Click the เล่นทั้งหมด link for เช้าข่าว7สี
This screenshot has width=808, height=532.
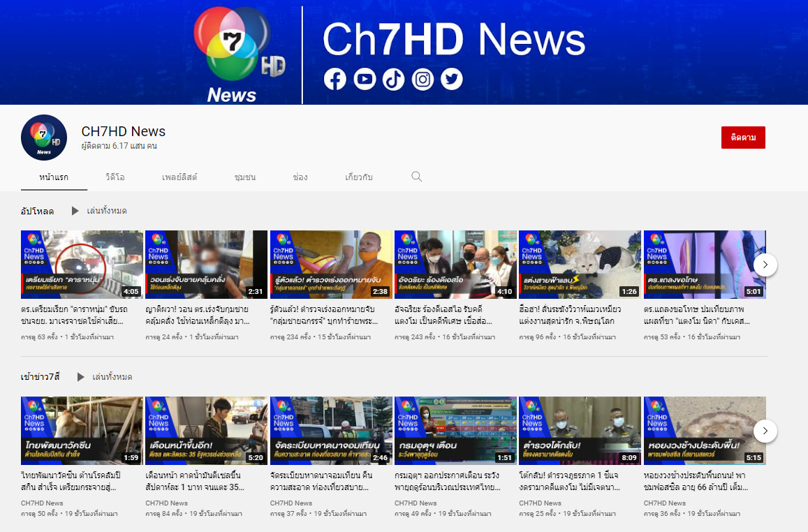point(112,377)
